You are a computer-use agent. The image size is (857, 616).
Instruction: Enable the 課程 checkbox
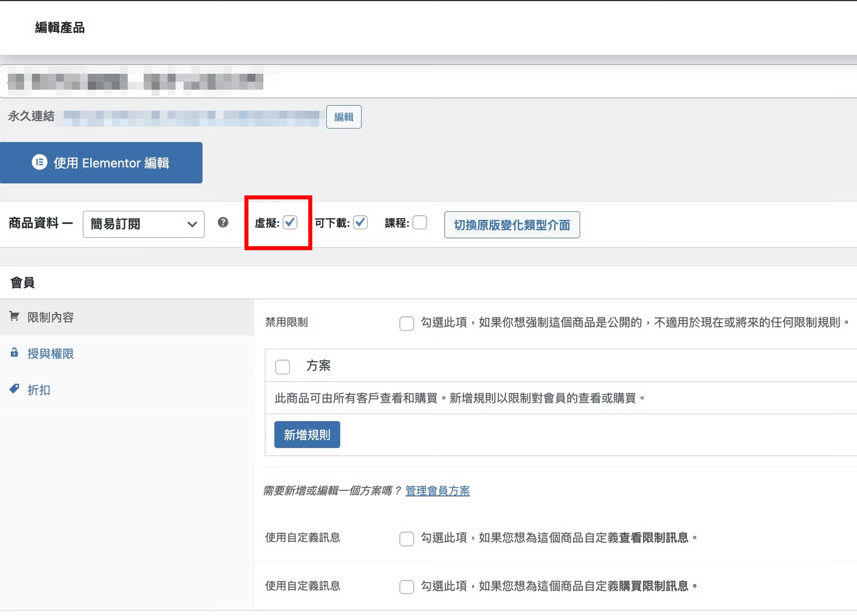coord(420,223)
